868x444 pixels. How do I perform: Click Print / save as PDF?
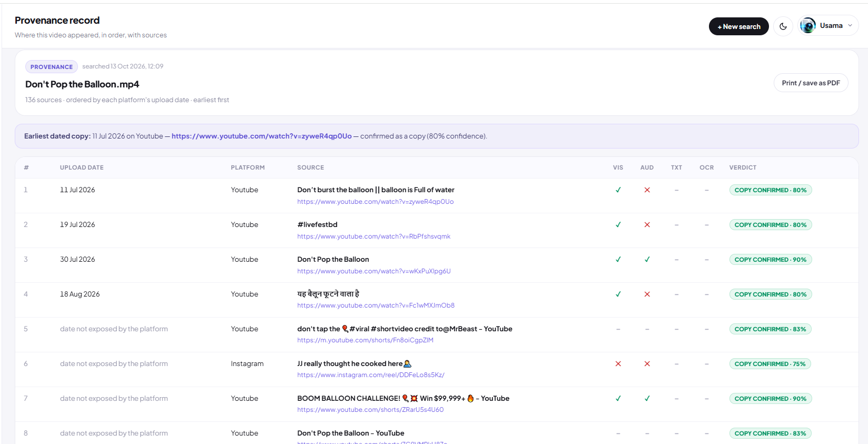coord(811,83)
